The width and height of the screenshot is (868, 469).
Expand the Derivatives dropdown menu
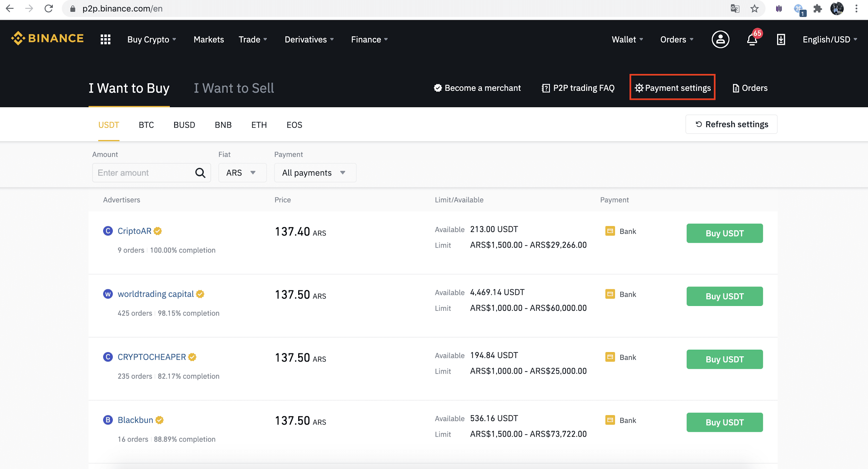(309, 40)
